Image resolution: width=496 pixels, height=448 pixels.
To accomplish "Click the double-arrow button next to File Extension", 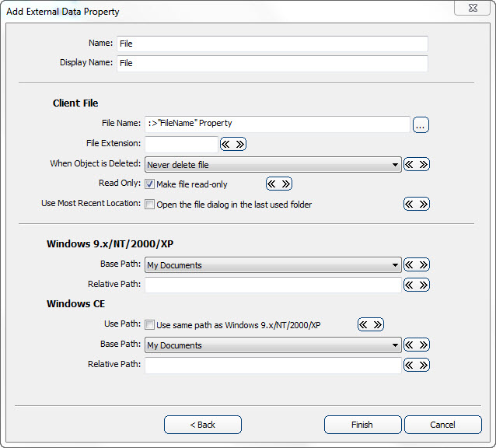I will 233,144.
